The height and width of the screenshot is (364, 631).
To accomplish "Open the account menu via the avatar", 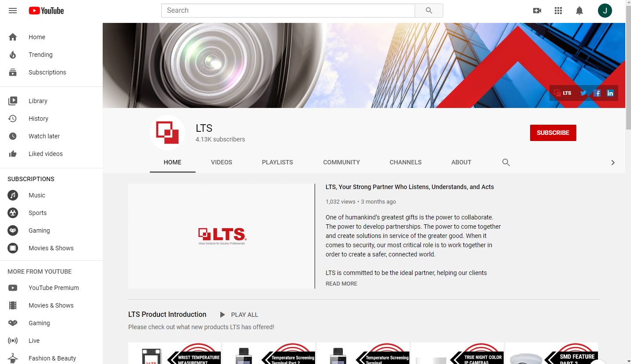I will coord(605,11).
